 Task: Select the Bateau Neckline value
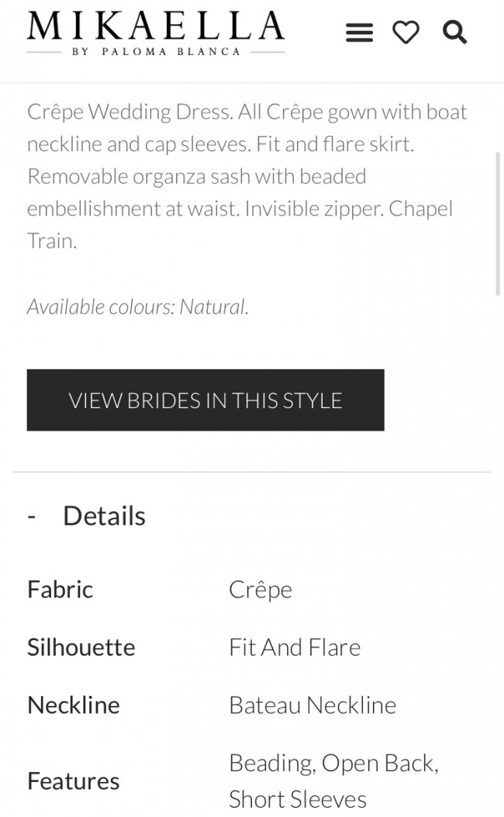[312, 704]
